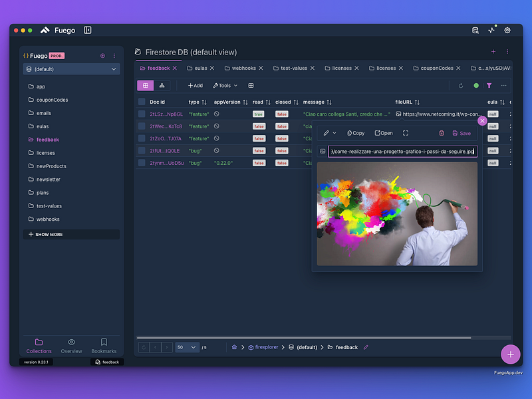This screenshot has height=399, width=532.
Task: Switch to the couponCodes tab
Action: click(437, 68)
